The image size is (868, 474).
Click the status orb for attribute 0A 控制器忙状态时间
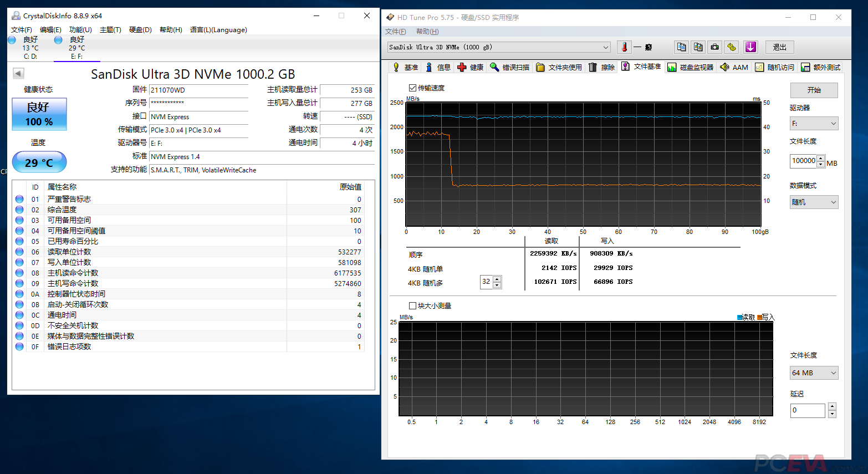(19, 294)
